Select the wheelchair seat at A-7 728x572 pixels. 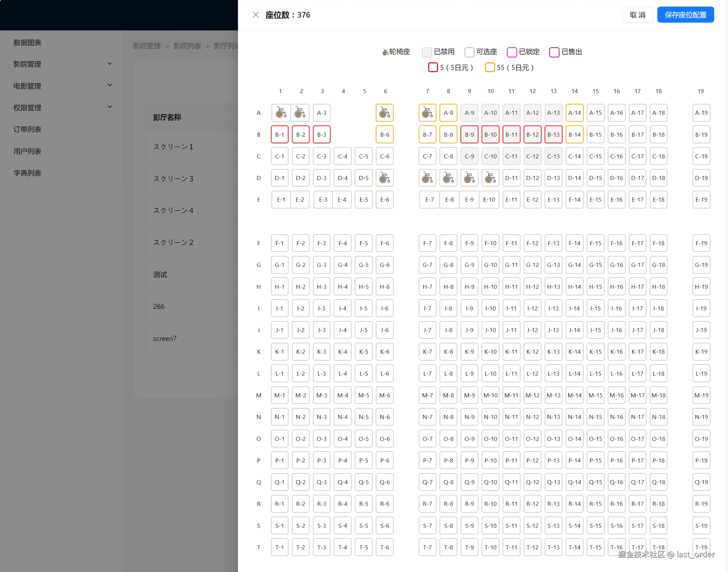point(427,113)
